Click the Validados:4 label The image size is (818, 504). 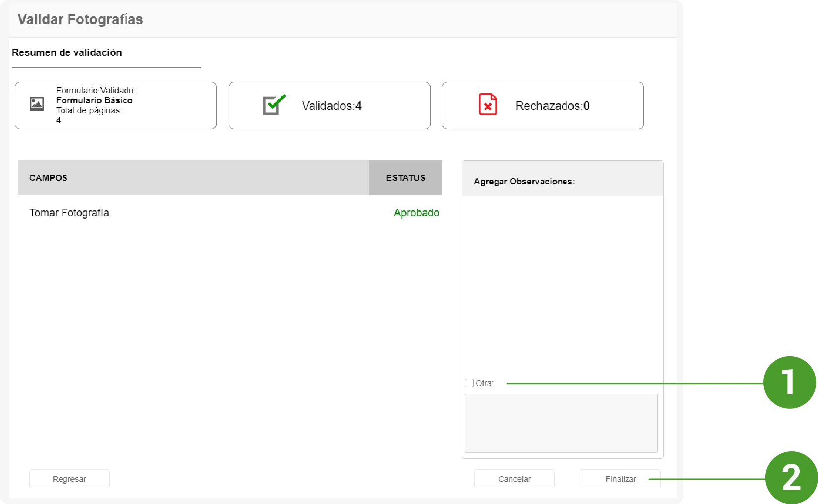pos(331,106)
